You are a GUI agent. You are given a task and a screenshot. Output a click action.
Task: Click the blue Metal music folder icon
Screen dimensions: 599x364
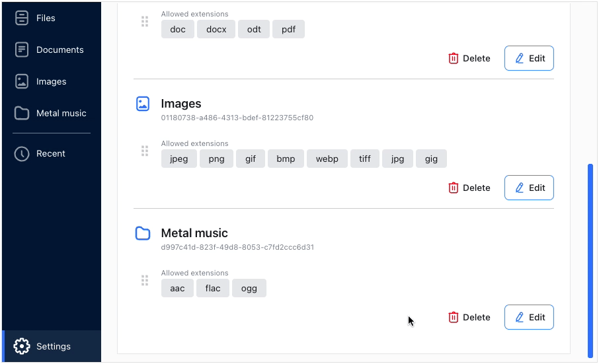pyautogui.click(x=143, y=233)
